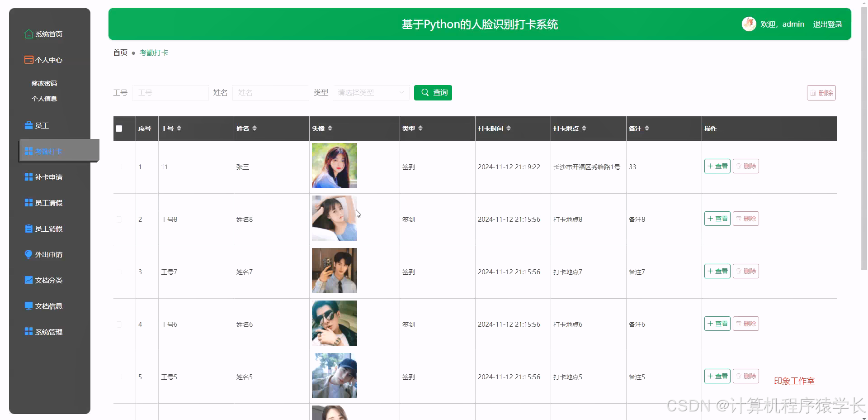This screenshot has height=420, width=868.
Task: Click the 员工销假 clipboard icon
Action: pyautogui.click(x=28, y=229)
